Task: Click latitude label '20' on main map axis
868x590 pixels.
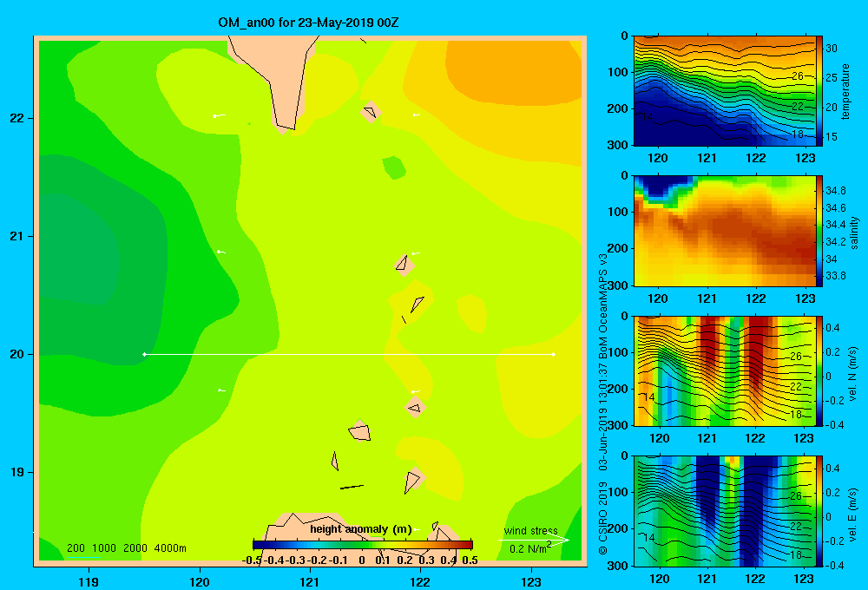Action: 17,354
